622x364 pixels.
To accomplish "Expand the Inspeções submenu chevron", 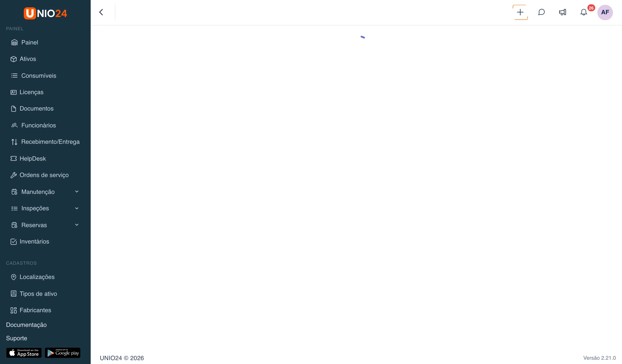I will 77,208.
